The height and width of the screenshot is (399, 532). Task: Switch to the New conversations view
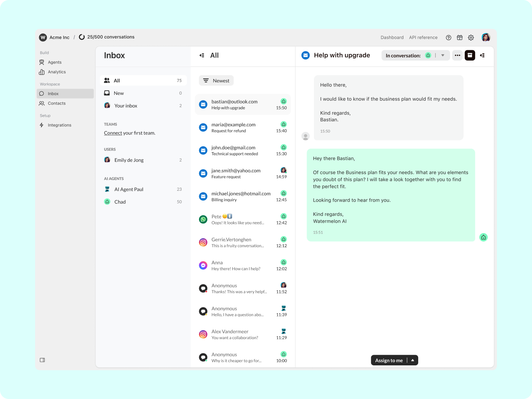[119, 93]
